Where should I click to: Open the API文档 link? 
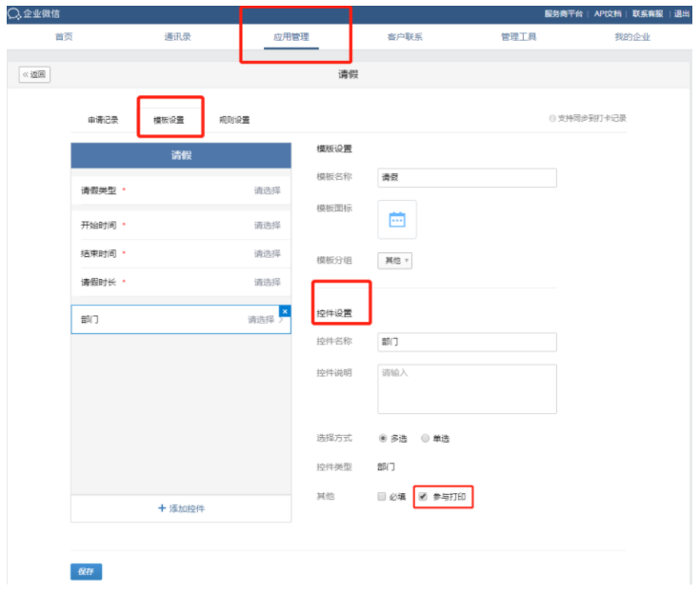pos(608,14)
